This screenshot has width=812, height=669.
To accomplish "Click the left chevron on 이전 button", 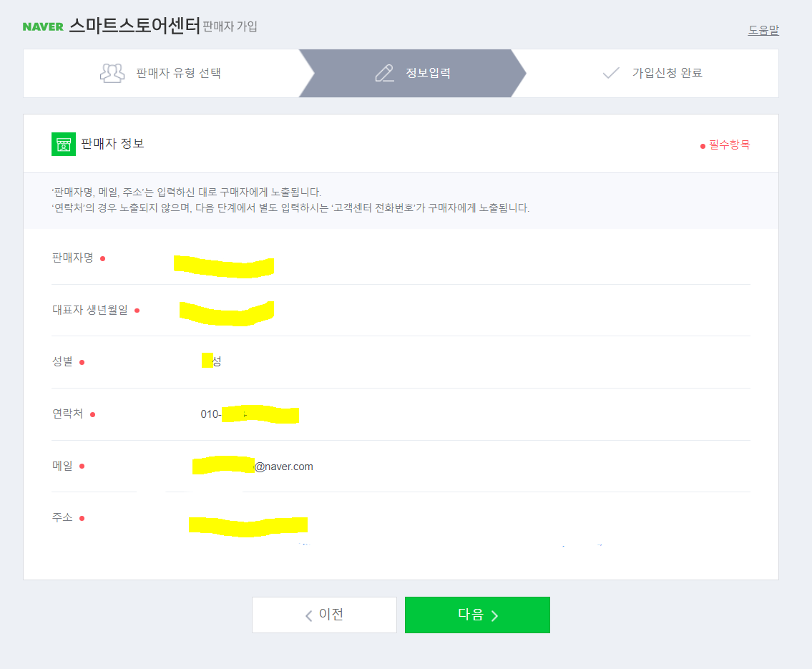I will 308,615.
